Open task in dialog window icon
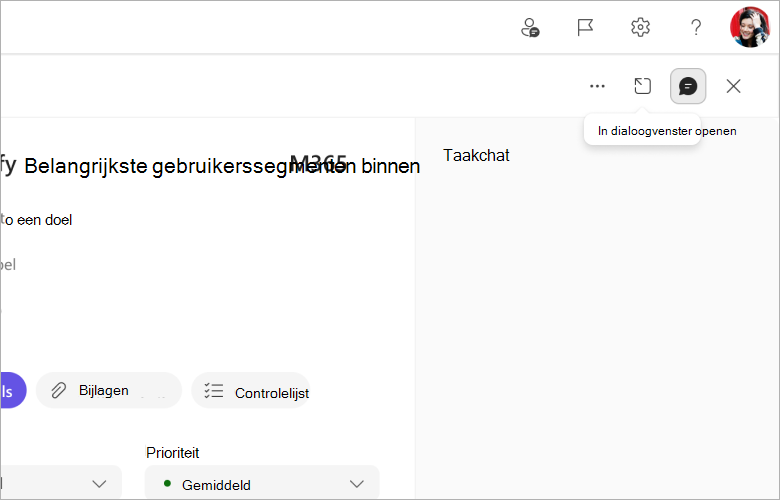Image resolution: width=780 pixels, height=500 pixels. pyautogui.click(x=642, y=86)
